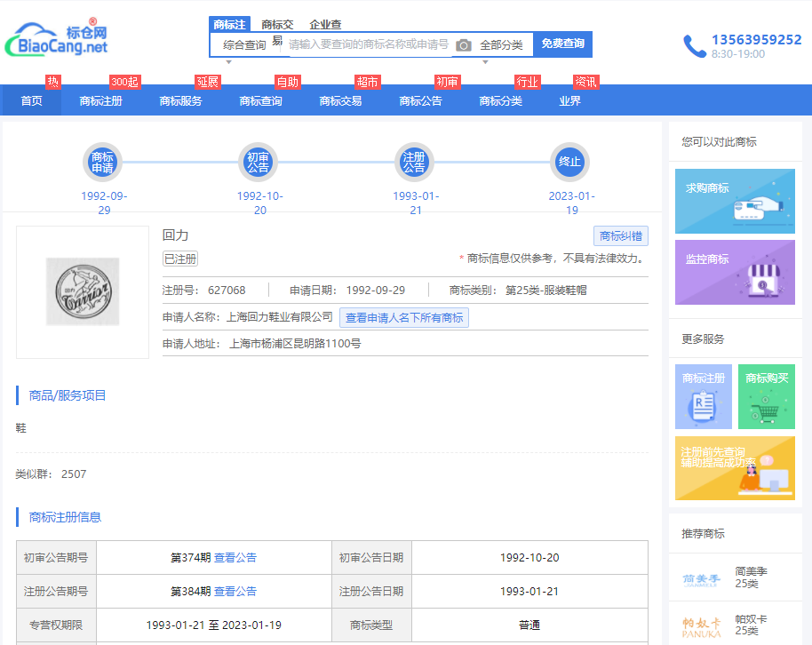812x645 pixels.
Task: Click the 第25类-服装鞋帽 class text
Action: (x=545, y=291)
